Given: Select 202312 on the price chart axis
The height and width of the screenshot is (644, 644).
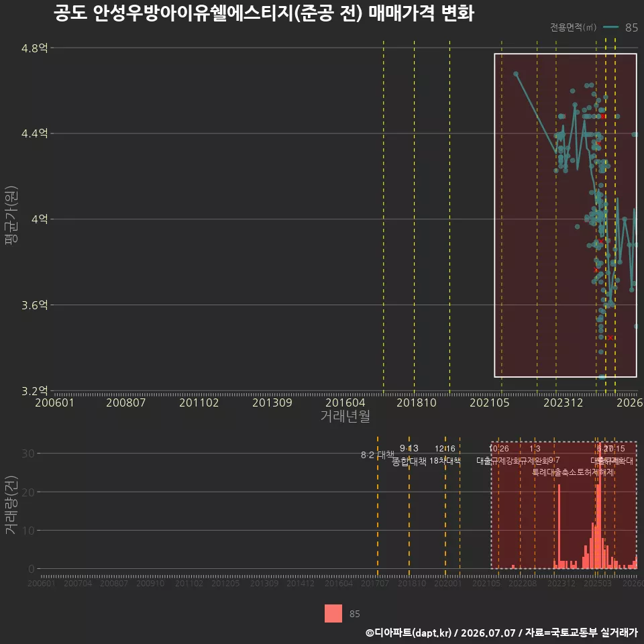Looking at the screenshot, I should coord(563,402).
